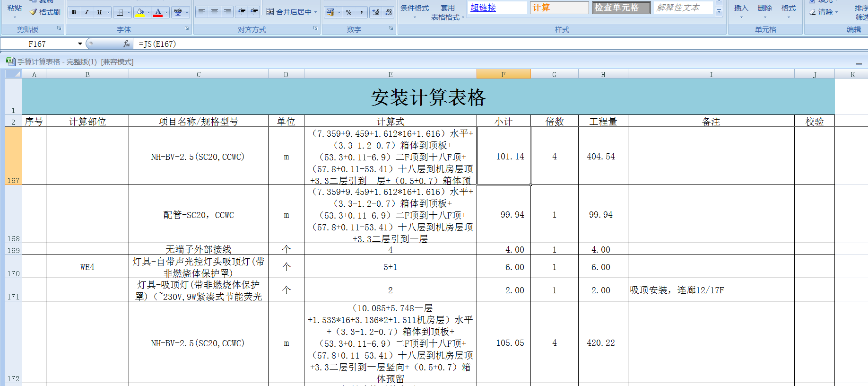Image resolution: width=868 pixels, height=386 pixels.
Task: Open Insert (插入) cells menu
Action: coord(741,12)
